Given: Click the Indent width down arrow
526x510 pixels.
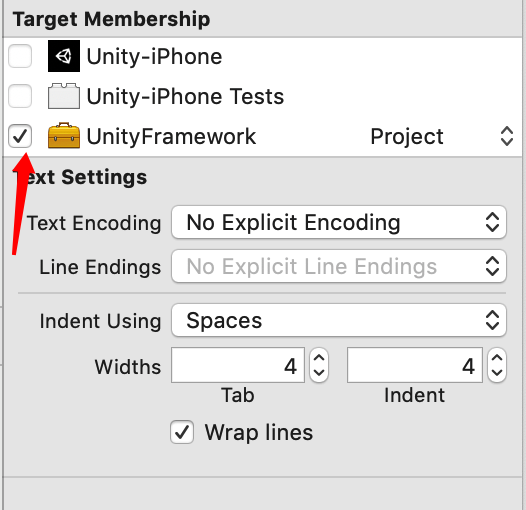Looking at the screenshot, I should click(497, 372).
